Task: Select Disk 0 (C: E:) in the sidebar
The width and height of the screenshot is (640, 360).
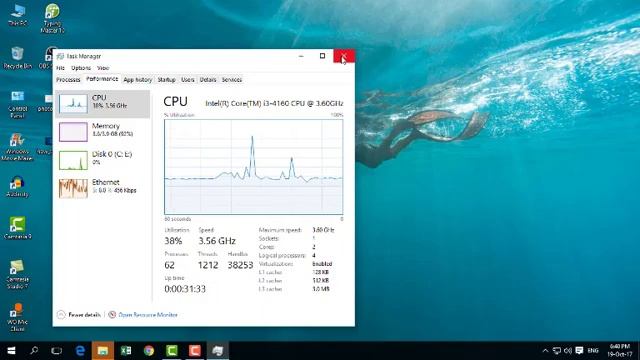Action: pos(102,160)
